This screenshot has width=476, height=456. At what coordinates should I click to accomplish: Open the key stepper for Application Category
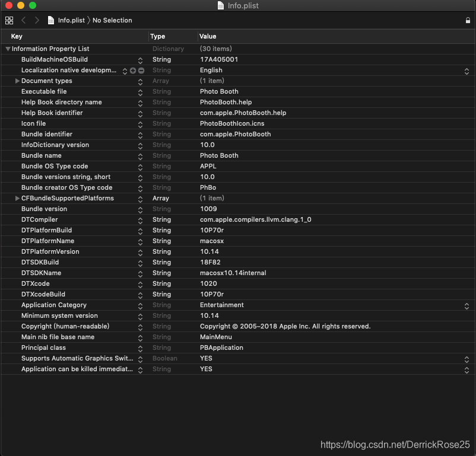click(x=140, y=306)
